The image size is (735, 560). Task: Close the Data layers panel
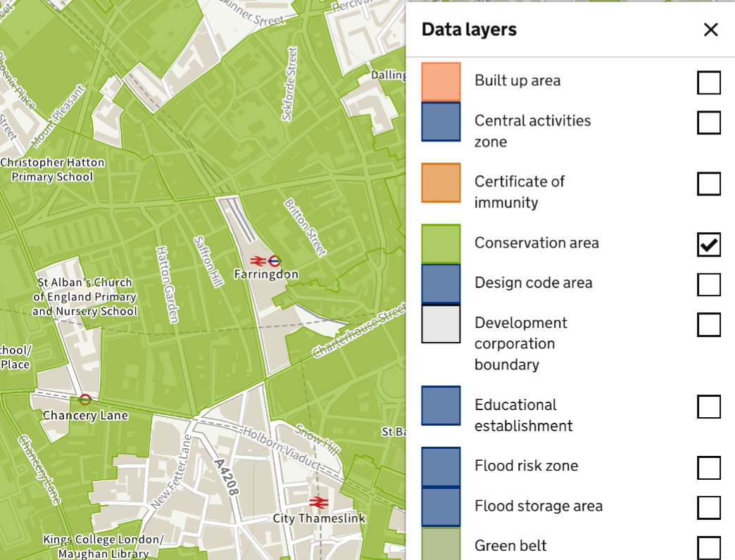[x=710, y=30]
